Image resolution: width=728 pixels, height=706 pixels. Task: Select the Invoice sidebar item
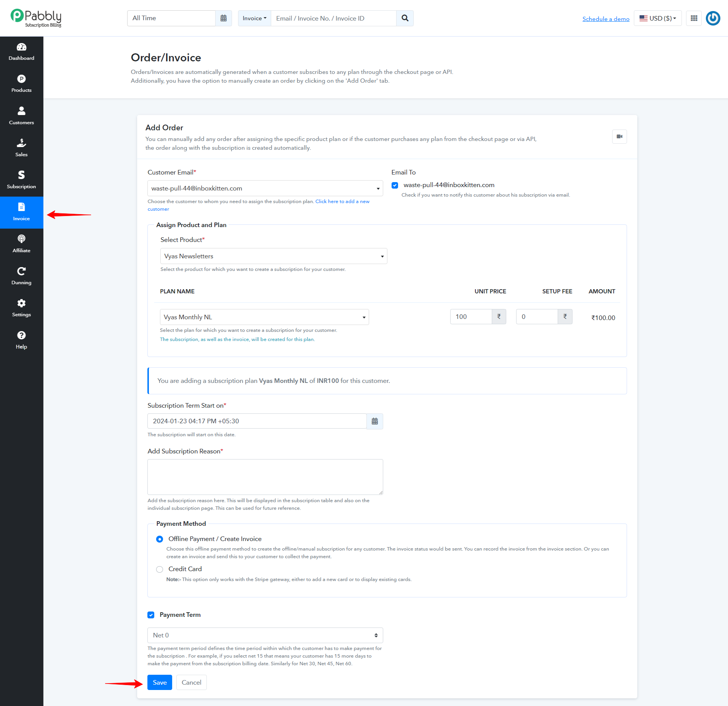tap(21, 213)
